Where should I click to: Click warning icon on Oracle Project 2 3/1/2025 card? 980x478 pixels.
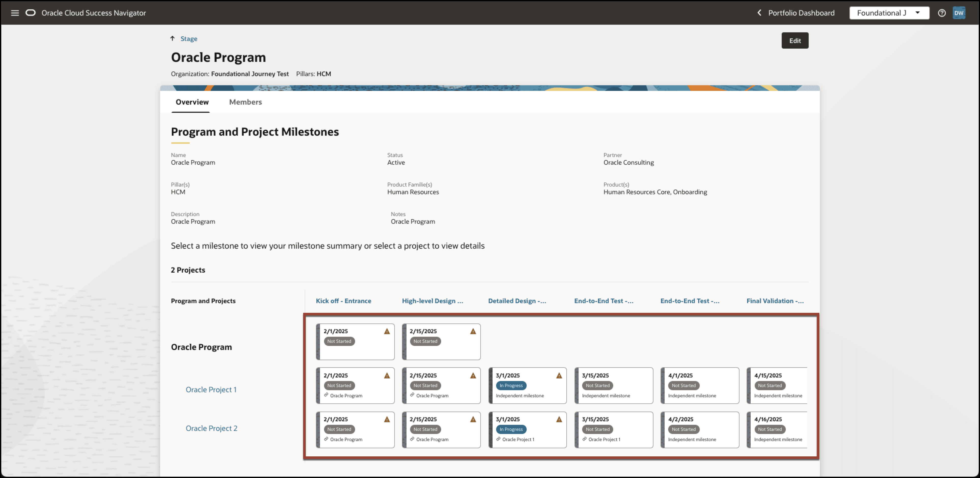[559, 419]
